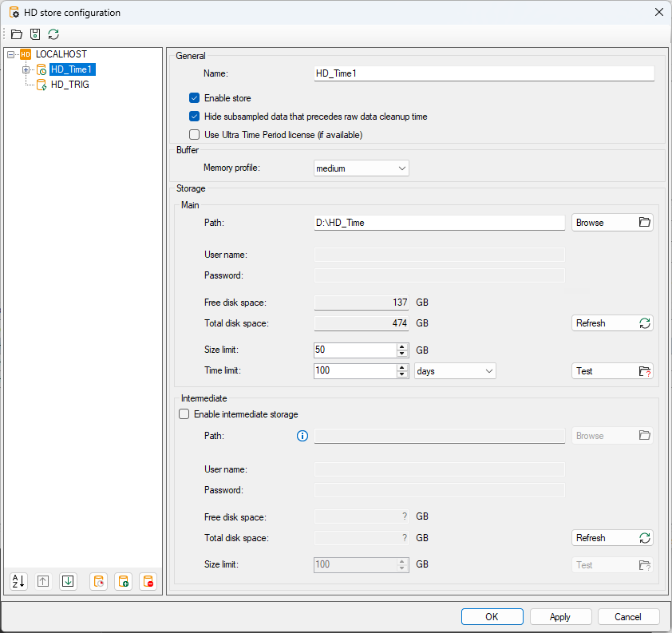Click the Browse button for main path
Screen dimensions: 672x633
pos(612,223)
